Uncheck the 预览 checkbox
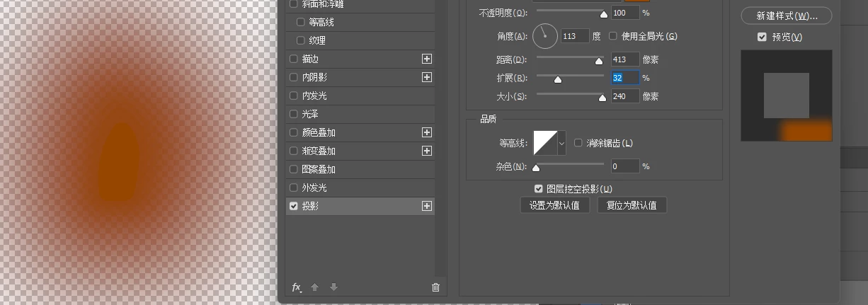The width and height of the screenshot is (868, 305). (762, 37)
